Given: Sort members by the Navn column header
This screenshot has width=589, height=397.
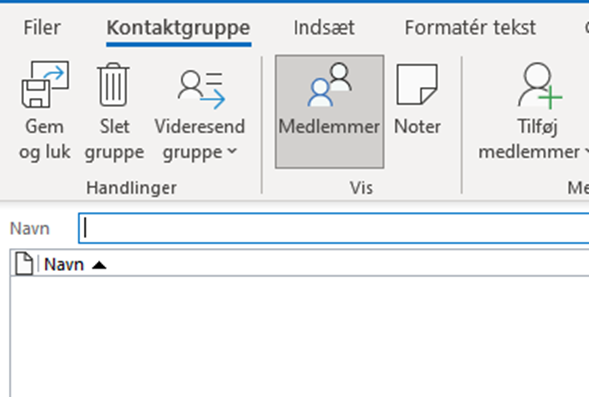Looking at the screenshot, I should coord(64,265).
